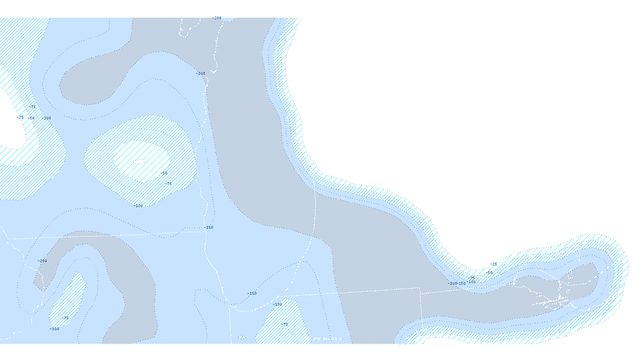Image resolution: width=644 pixels, height=362 pixels.
Task: Click the -75 label just below the central -50
Action: click(168, 184)
